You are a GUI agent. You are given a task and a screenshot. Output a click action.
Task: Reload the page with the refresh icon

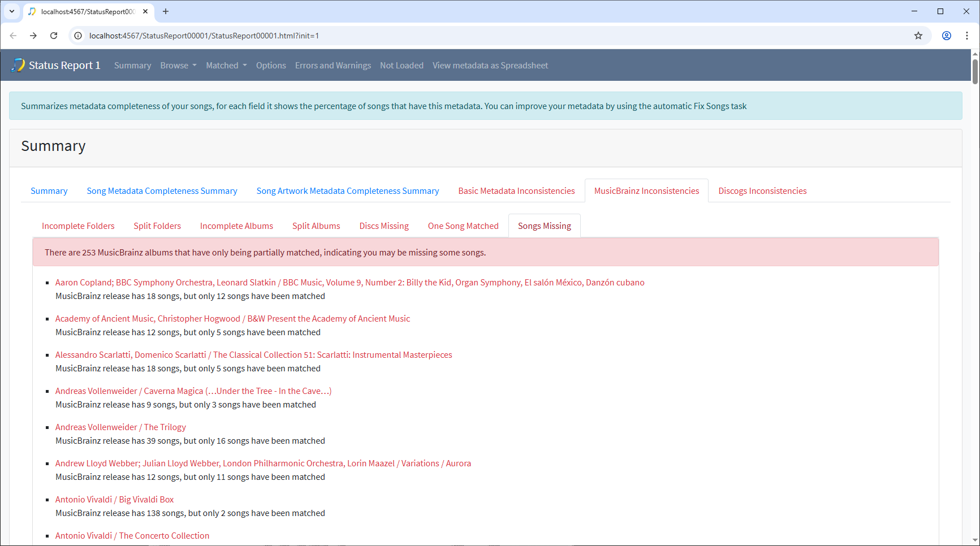point(54,36)
